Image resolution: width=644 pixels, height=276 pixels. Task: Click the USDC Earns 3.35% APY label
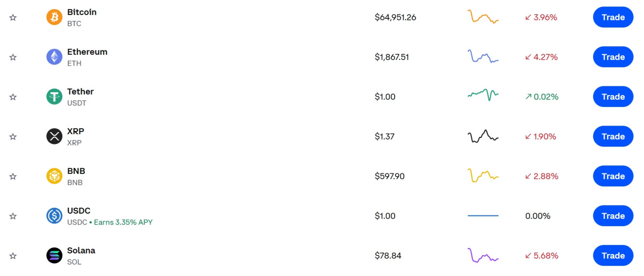(x=123, y=222)
